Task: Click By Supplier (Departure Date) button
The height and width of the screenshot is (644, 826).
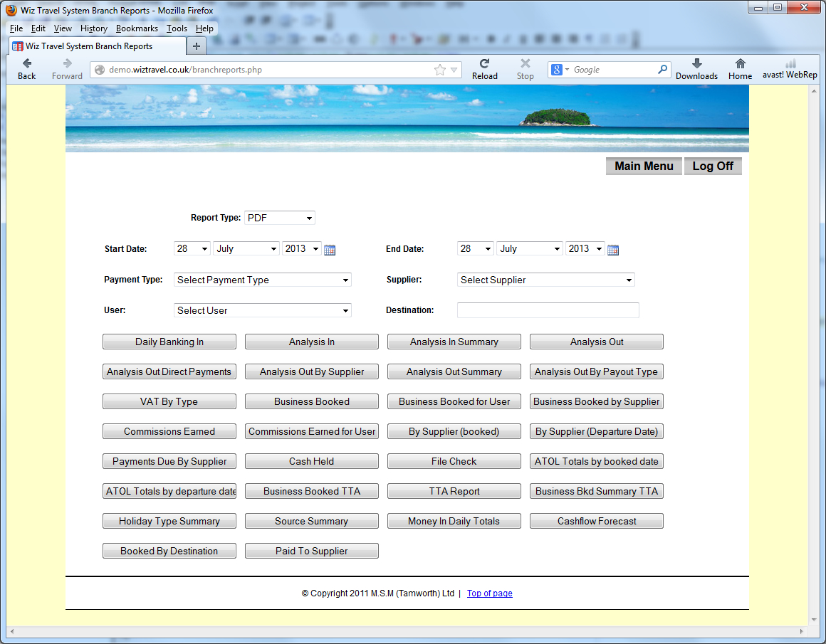Action: [x=596, y=431]
